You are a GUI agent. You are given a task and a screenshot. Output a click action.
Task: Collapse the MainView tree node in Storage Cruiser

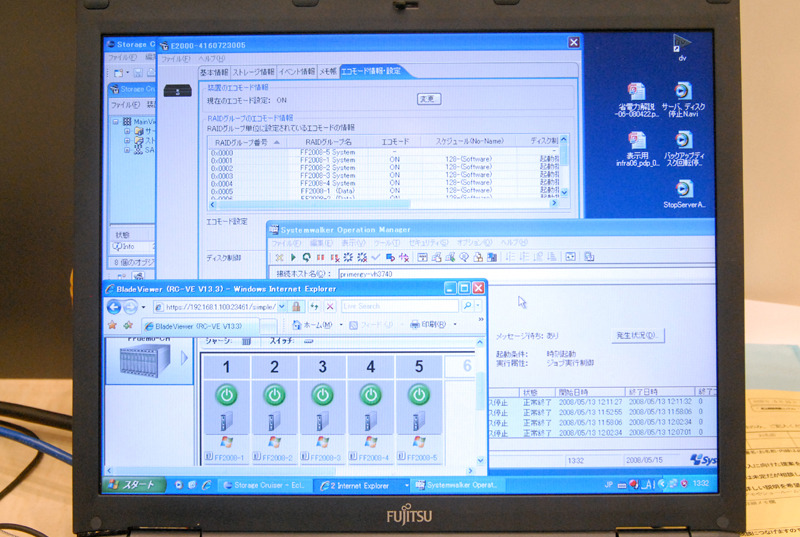tap(116, 122)
